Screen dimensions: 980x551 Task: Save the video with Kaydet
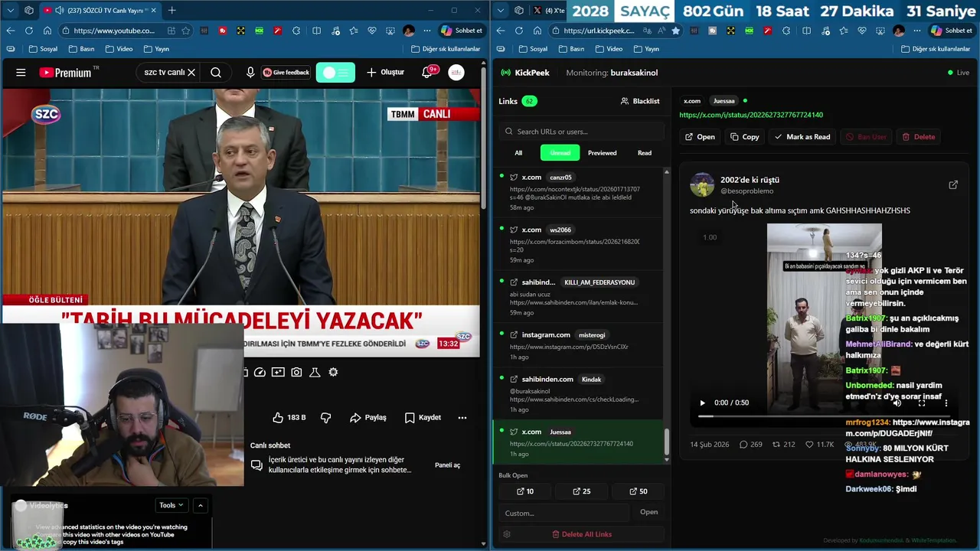tap(423, 418)
